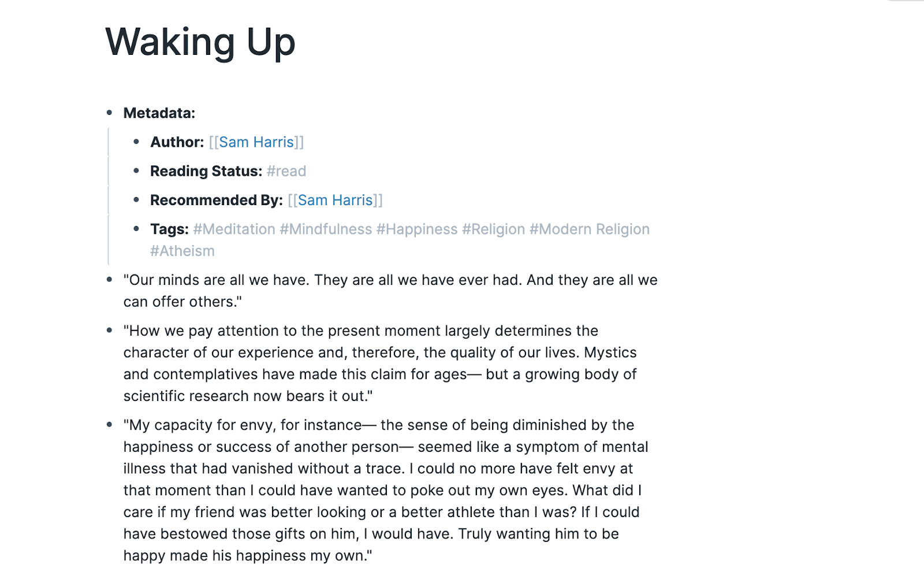Image resolution: width=924 pixels, height=572 pixels.
Task: Click bullet of "How we pay attention" block
Action: pos(109,330)
